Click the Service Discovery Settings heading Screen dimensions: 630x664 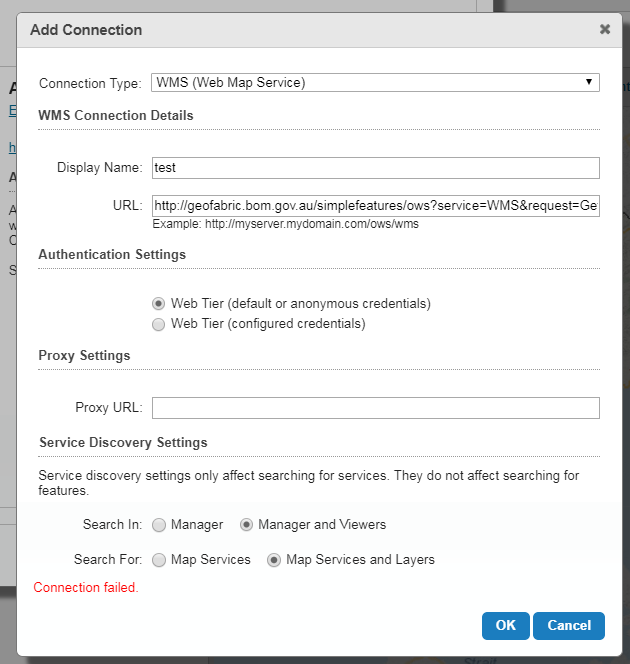click(123, 443)
